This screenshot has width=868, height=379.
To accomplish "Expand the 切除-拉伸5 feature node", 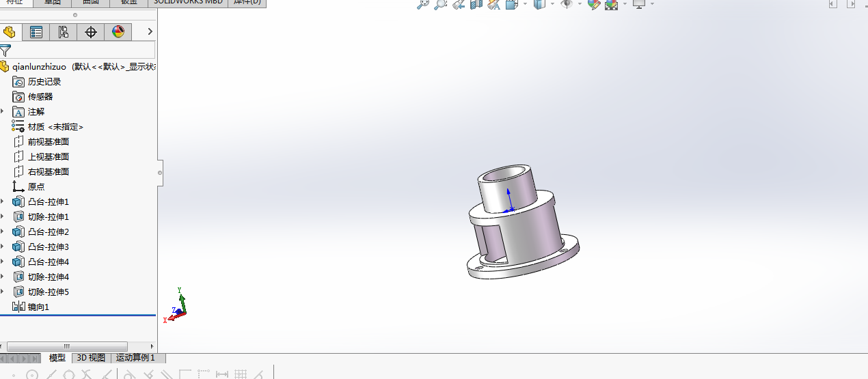I will point(3,292).
